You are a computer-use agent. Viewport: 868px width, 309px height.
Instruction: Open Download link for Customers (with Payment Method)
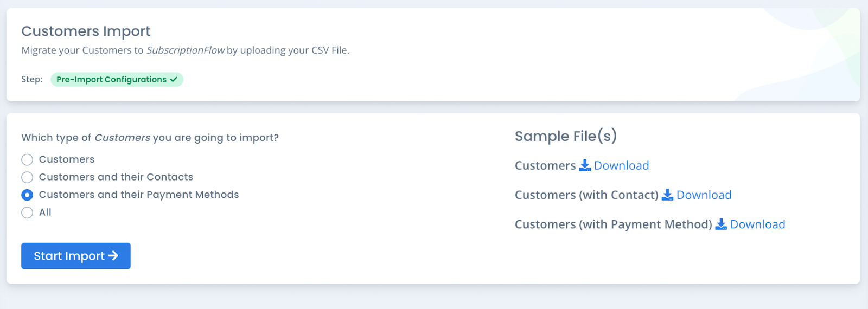[x=757, y=224]
